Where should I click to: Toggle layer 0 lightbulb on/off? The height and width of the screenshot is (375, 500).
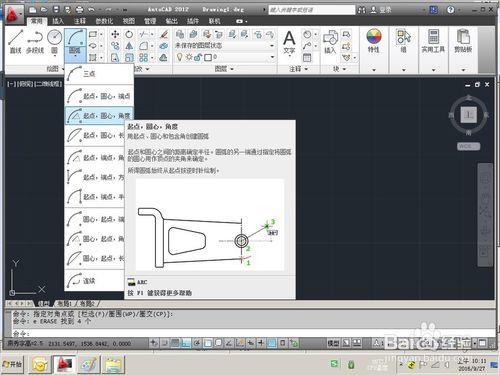[x=179, y=57]
